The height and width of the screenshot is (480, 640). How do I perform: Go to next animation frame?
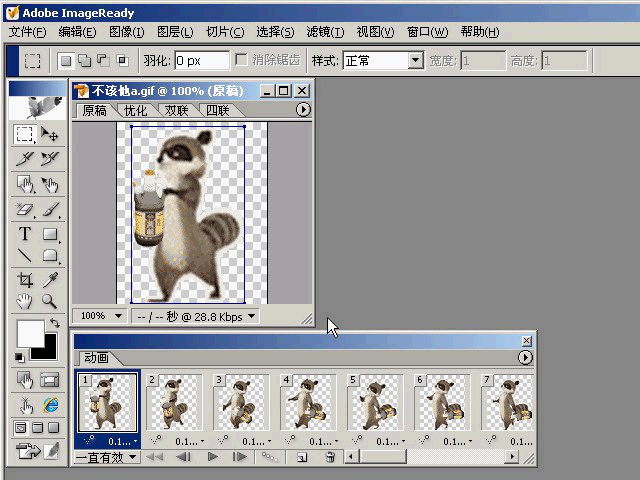[240, 457]
